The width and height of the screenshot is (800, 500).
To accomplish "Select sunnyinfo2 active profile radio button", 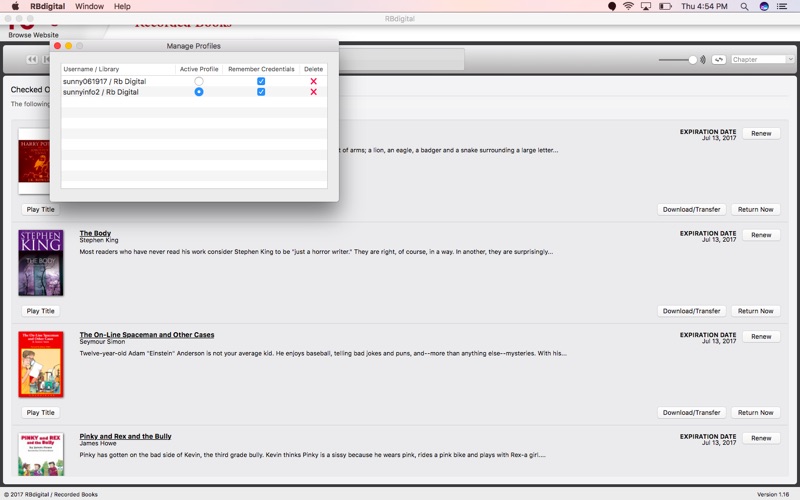I will 199,92.
